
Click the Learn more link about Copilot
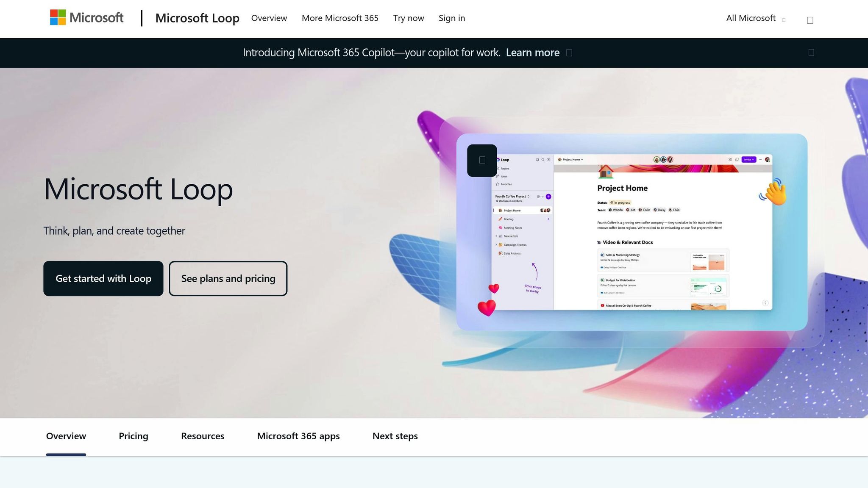click(x=532, y=53)
